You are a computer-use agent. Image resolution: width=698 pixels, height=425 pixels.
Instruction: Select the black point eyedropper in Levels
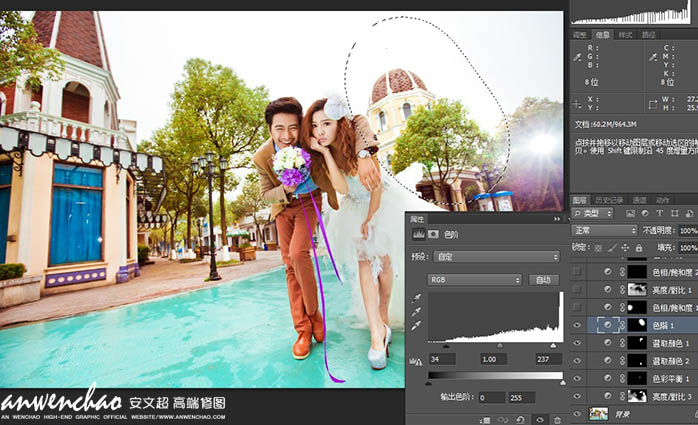[417, 297]
